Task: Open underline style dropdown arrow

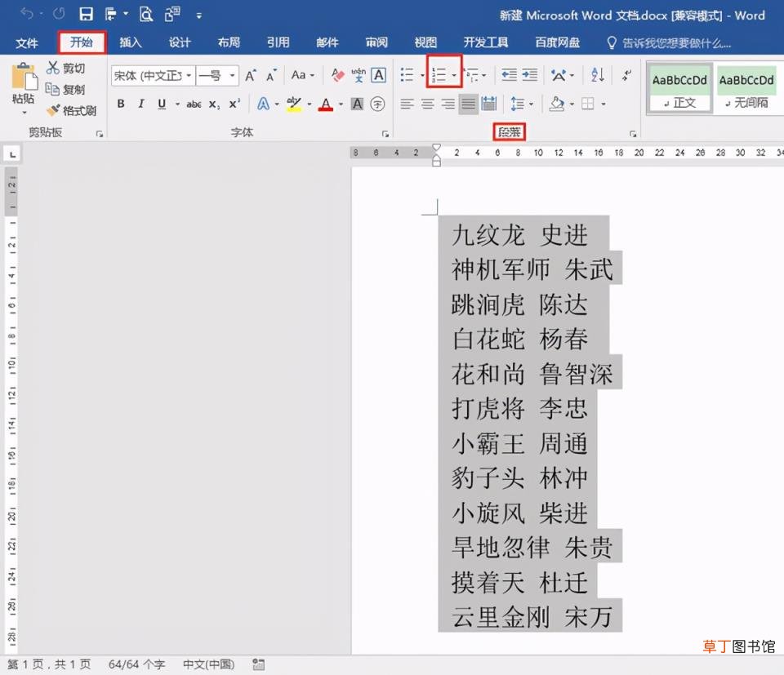Action: pos(177,104)
